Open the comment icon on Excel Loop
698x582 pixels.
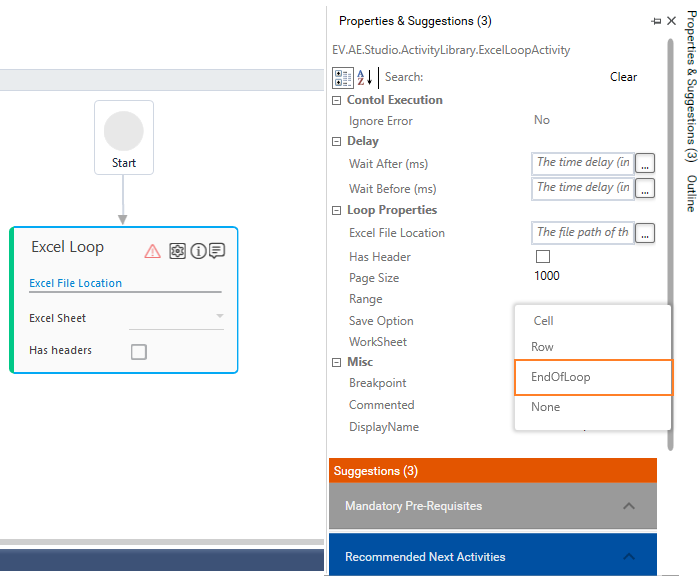coord(216,251)
